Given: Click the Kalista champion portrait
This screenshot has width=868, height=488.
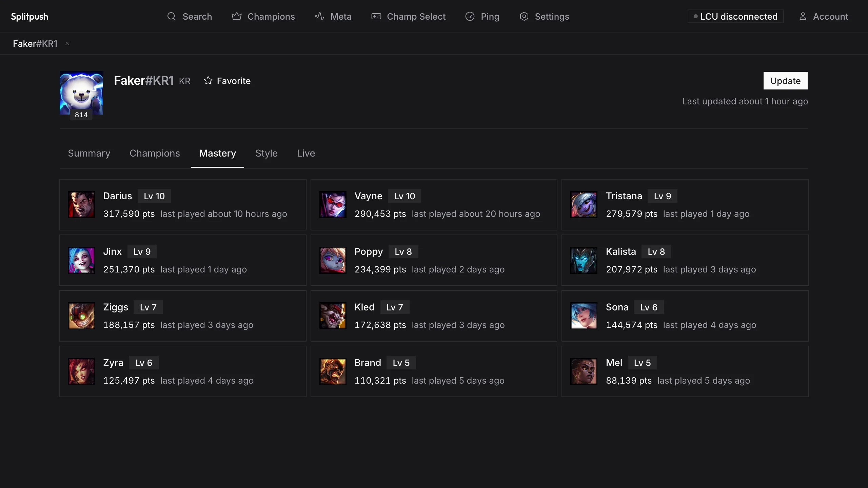Looking at the screenshot, I should coord(584,260).
